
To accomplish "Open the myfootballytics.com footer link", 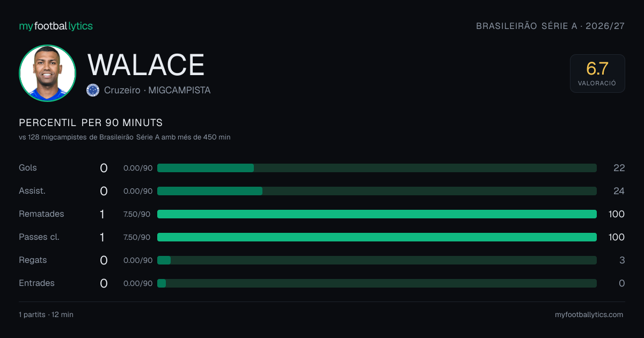I will pyautogui.click(x=589, y=314).
